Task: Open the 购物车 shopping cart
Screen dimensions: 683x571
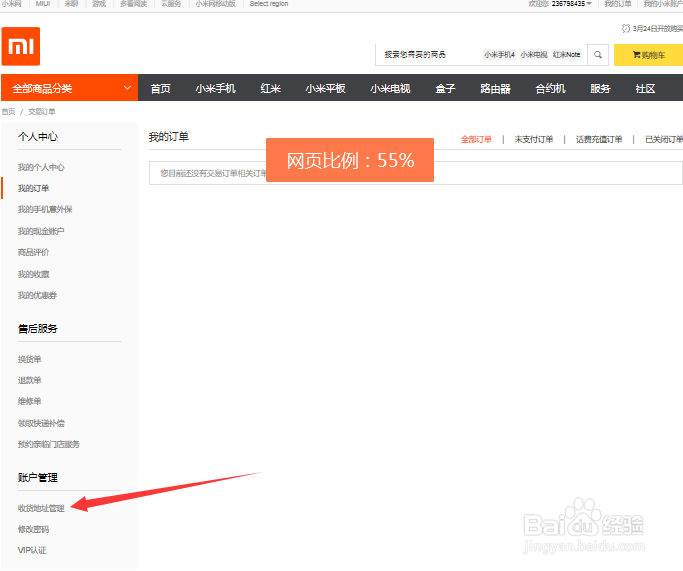Action: click(x=648, y=55)
